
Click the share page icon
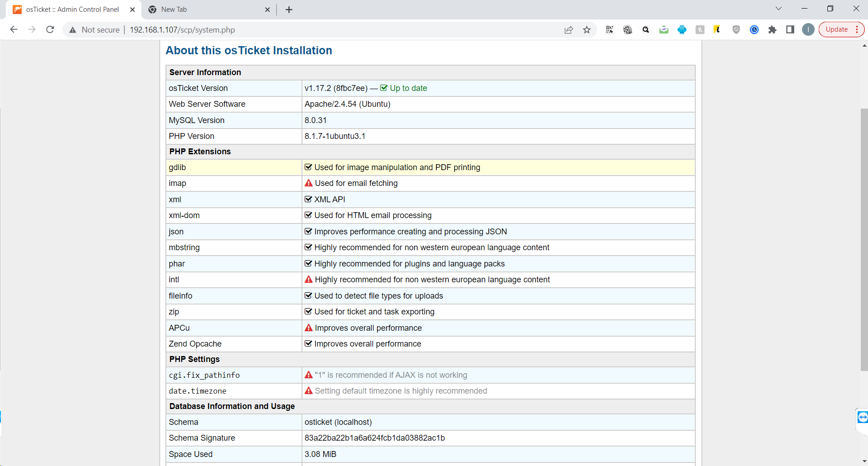[x=569, y=30]
